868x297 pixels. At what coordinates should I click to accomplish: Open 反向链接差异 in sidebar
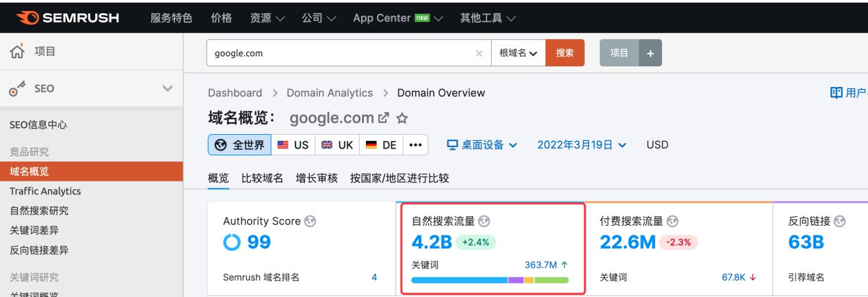point(39,250)
